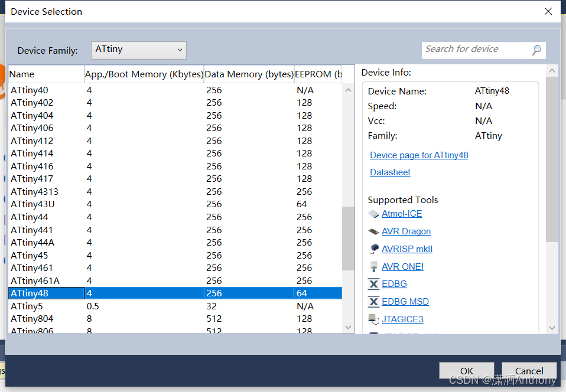Open the AVR Dragon link
This screenshot has height=392, width=566.
click(x=406, y=231)
